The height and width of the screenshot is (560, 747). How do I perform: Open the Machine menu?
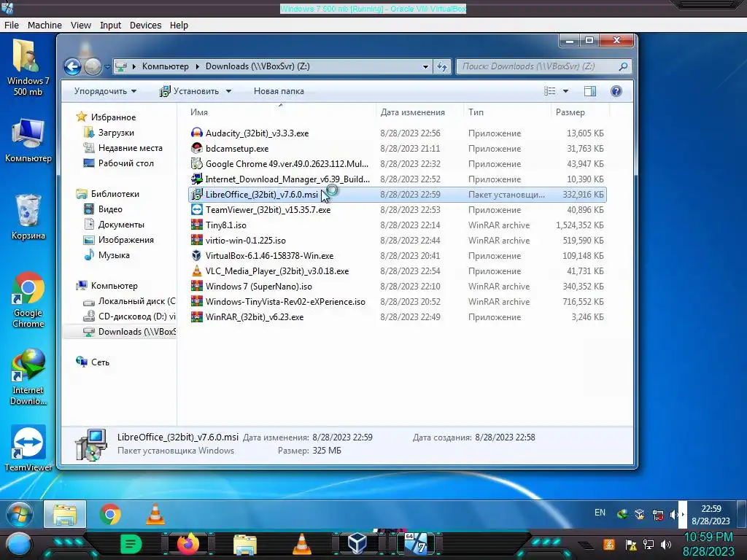(44, 26)
